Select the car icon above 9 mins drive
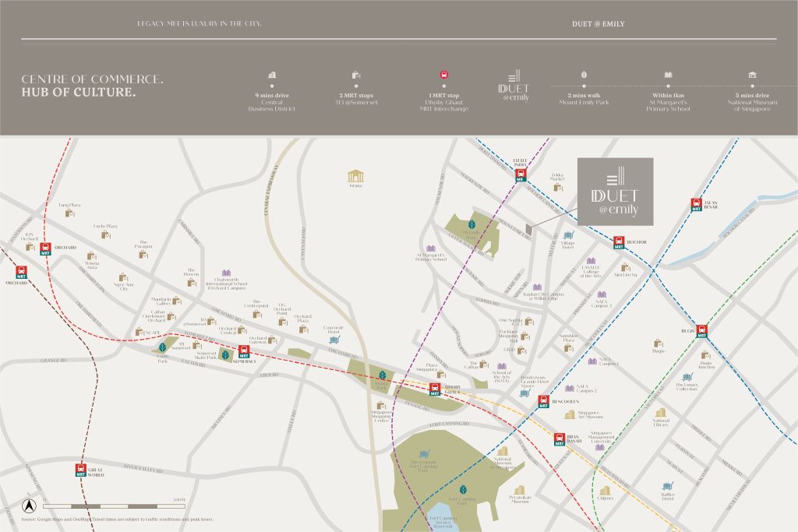Screen dimensions: 798x532 point(272,75)
